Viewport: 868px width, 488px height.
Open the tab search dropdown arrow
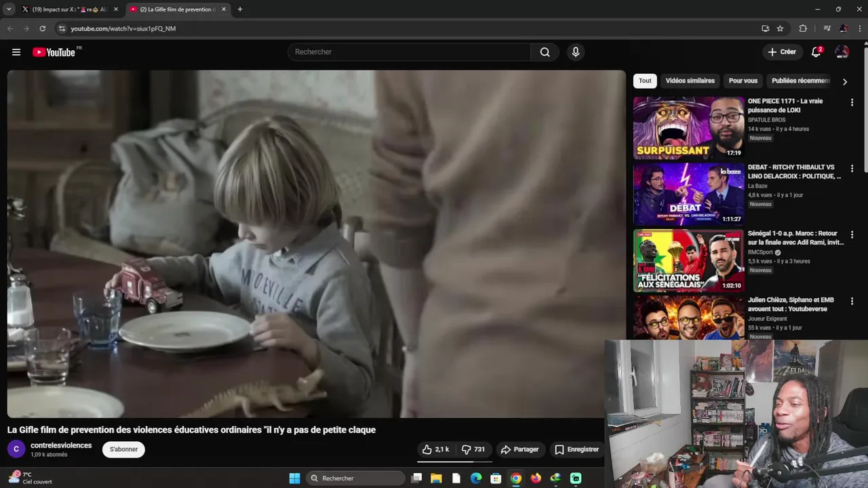(9, 9)
